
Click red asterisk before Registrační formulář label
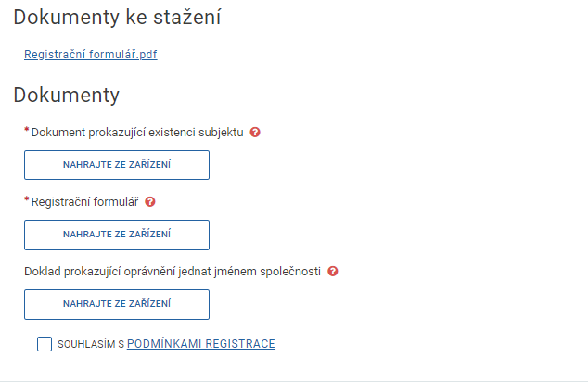(27, 200)
